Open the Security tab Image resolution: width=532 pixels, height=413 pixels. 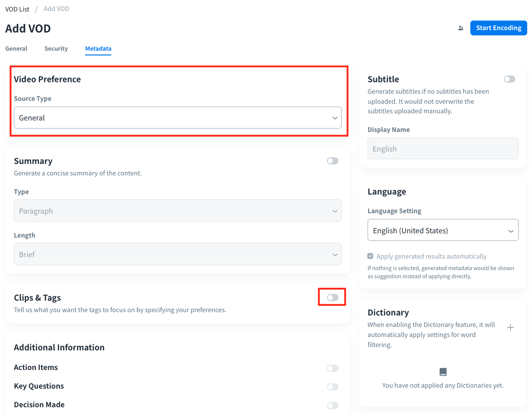pos(56,48)
